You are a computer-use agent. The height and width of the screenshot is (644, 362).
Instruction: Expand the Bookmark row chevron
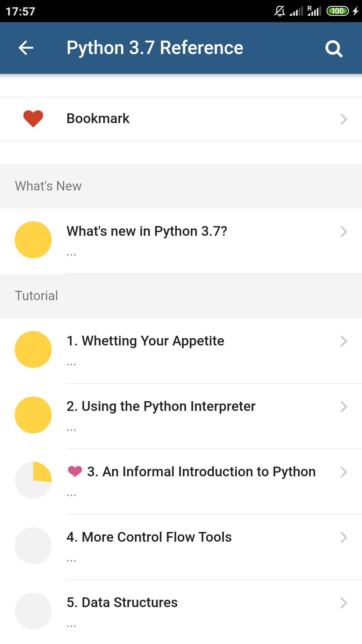[x=344, y=119]
